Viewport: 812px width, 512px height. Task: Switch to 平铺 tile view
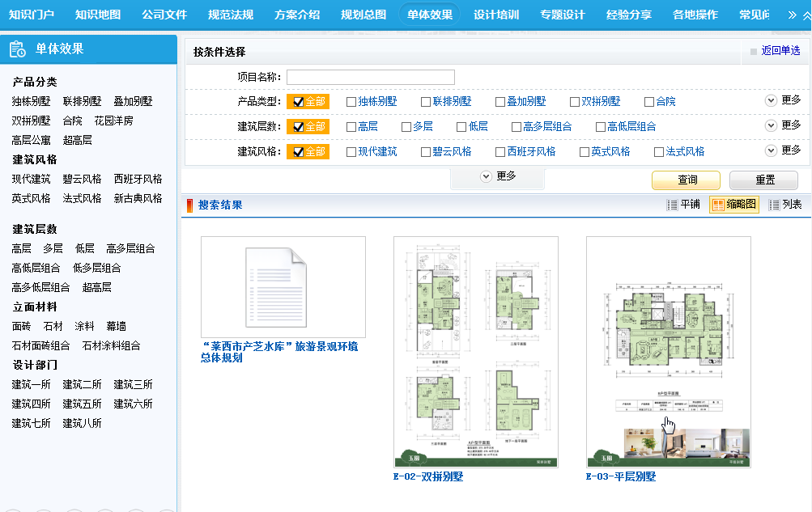point(682,205)
